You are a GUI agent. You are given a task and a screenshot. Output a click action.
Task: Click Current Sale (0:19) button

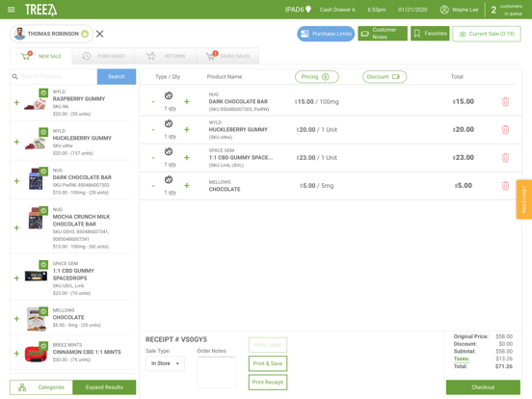point(487,34)
